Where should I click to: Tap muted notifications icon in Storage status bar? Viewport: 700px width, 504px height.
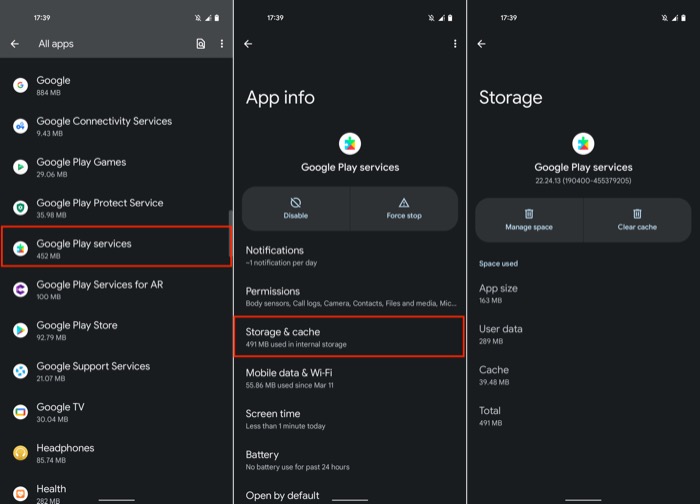coord(664,18)
